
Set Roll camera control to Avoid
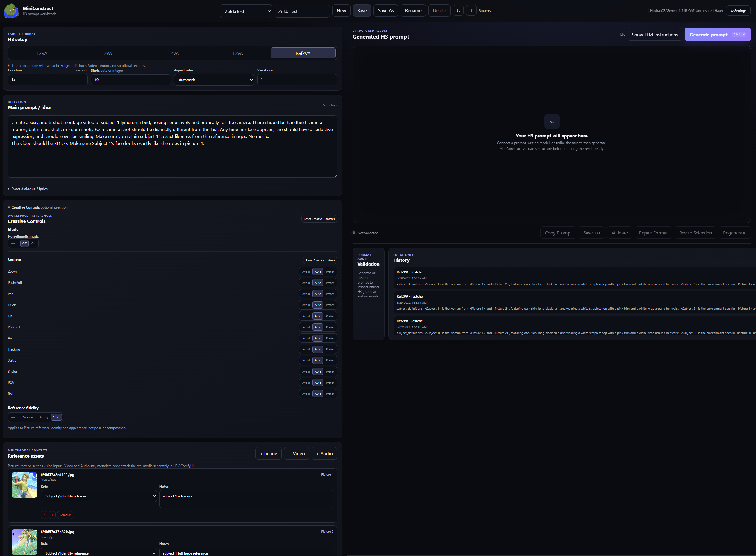pos(306,394)
